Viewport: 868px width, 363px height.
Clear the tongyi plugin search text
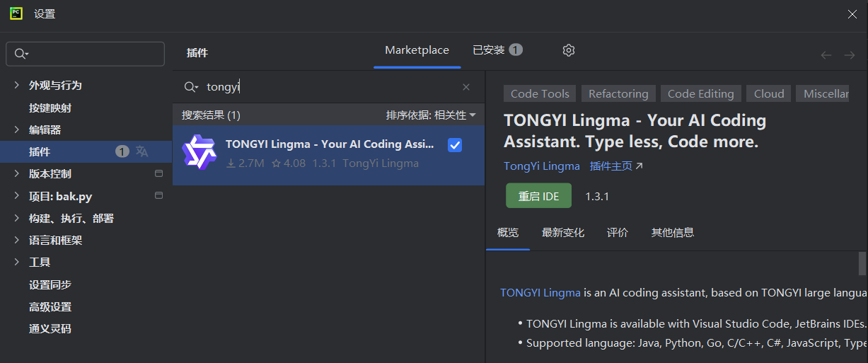pos(466,87)
